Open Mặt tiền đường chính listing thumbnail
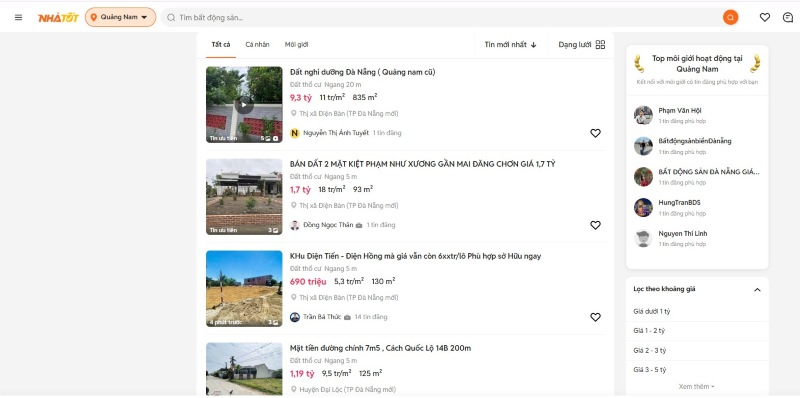 click(x=244, y=368)
